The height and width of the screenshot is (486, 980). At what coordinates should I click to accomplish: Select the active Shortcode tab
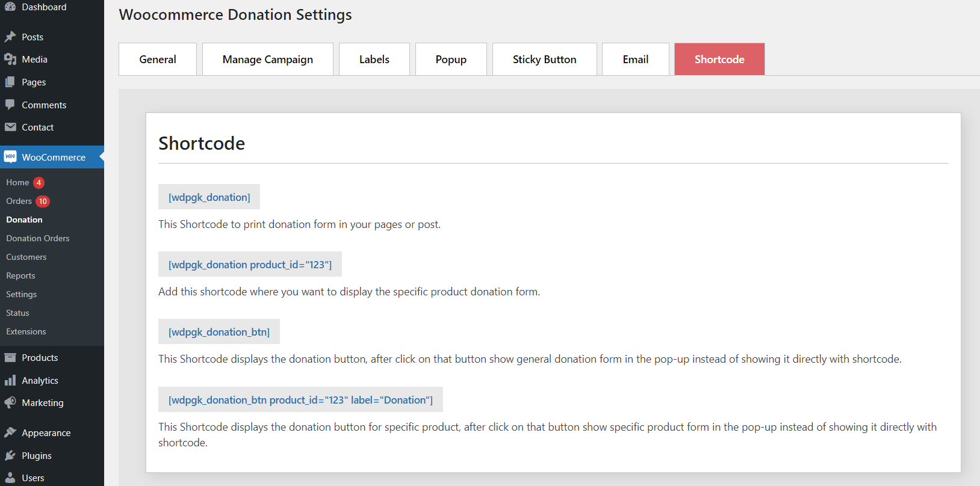[x=719, y=59]
